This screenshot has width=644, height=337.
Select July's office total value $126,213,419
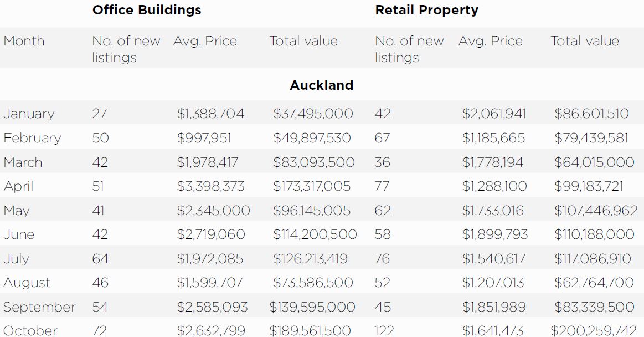[x=310, y=259]
